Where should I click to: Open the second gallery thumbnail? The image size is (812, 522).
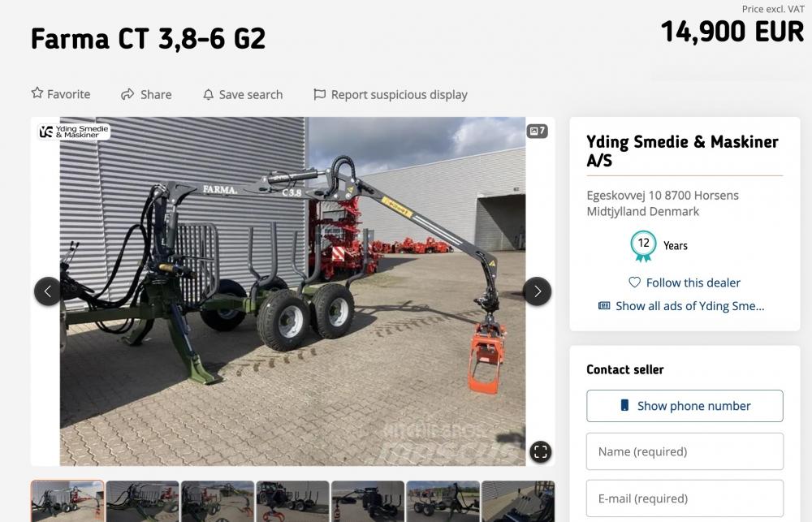142,501
